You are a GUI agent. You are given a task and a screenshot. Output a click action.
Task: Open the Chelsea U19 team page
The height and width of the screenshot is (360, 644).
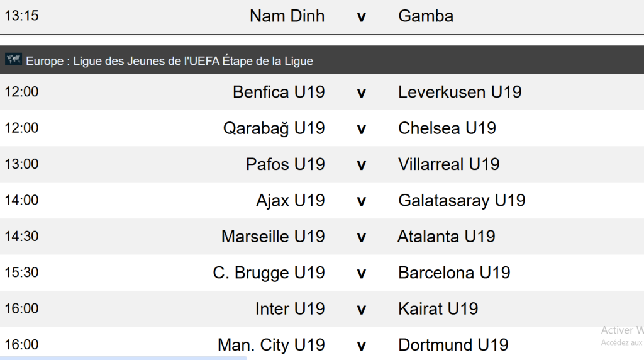pyautogui.click(x=447, y=128)
